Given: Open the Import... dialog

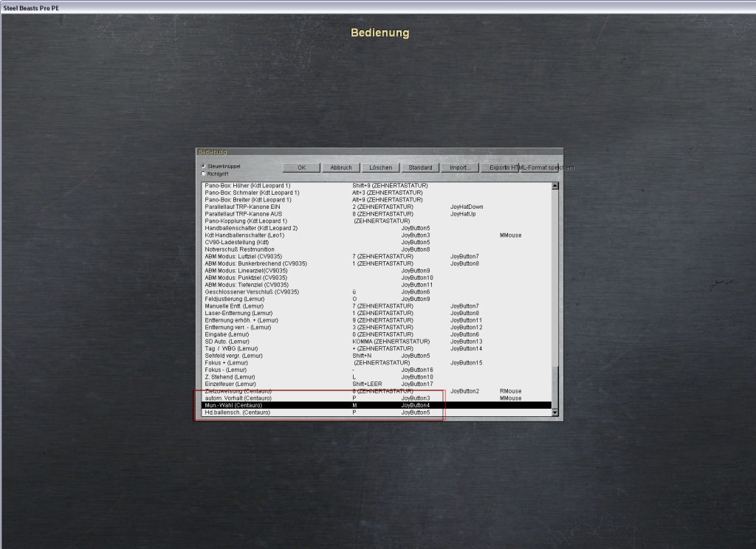Looking at the screenshot, I should point(460,168).
